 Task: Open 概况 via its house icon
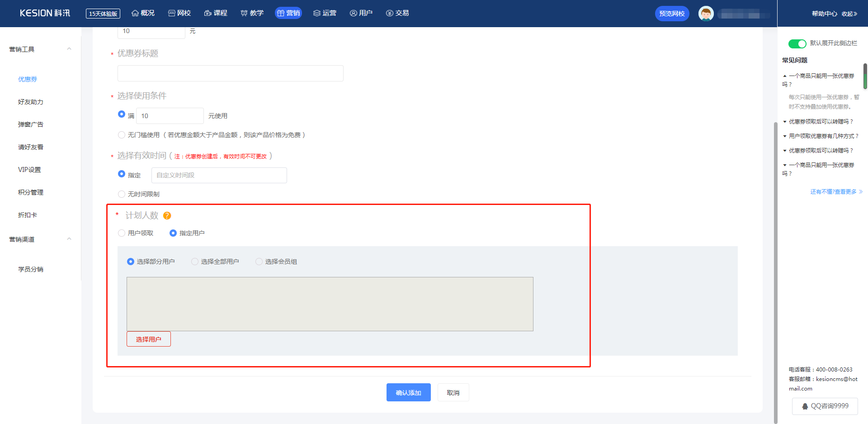[x=135, y=13]
